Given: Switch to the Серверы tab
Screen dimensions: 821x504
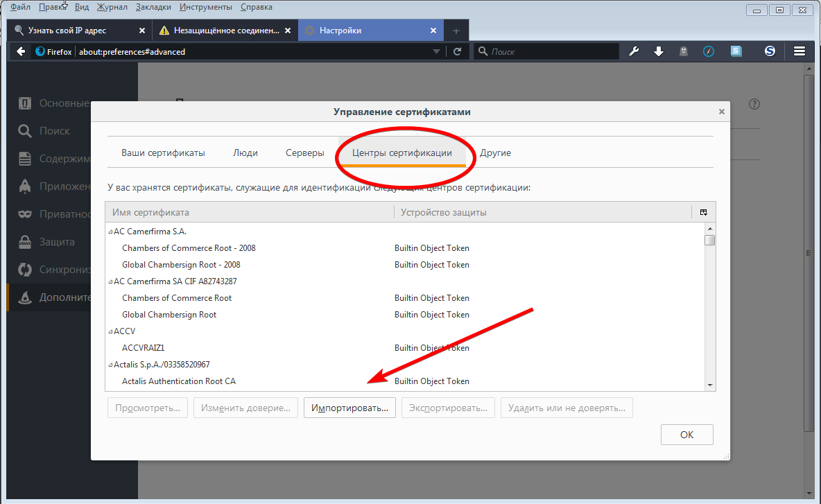Looking at the screenshot, I should [x=304, y=153].
